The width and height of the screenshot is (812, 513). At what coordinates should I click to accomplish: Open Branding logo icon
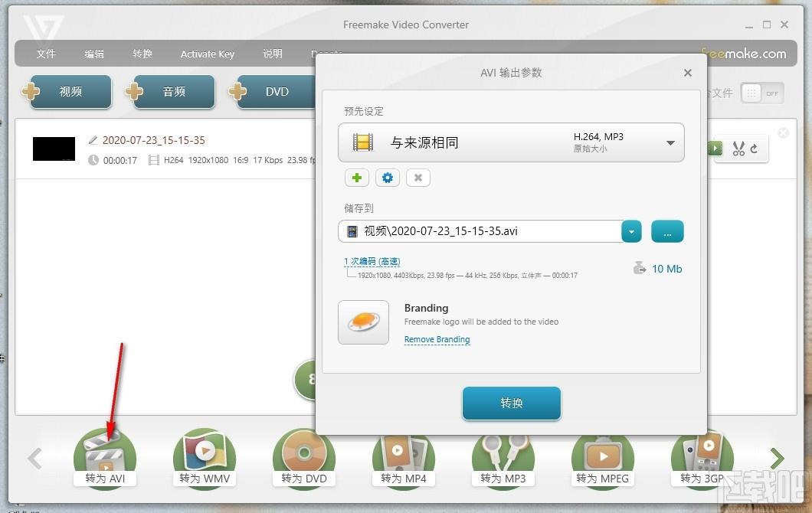point(364,322)
